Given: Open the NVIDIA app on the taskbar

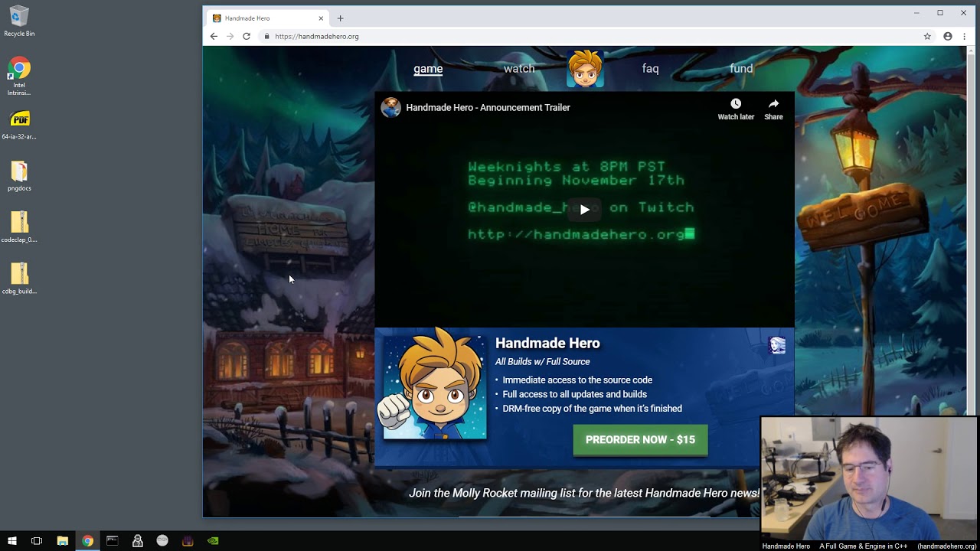Looking at the screenshot, I should (213, 541).
